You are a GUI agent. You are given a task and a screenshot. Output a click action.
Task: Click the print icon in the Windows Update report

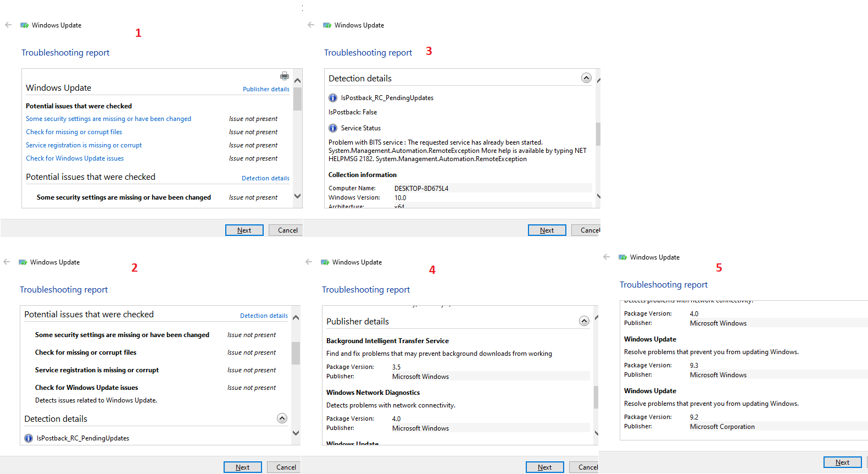[x=285, y=76]
